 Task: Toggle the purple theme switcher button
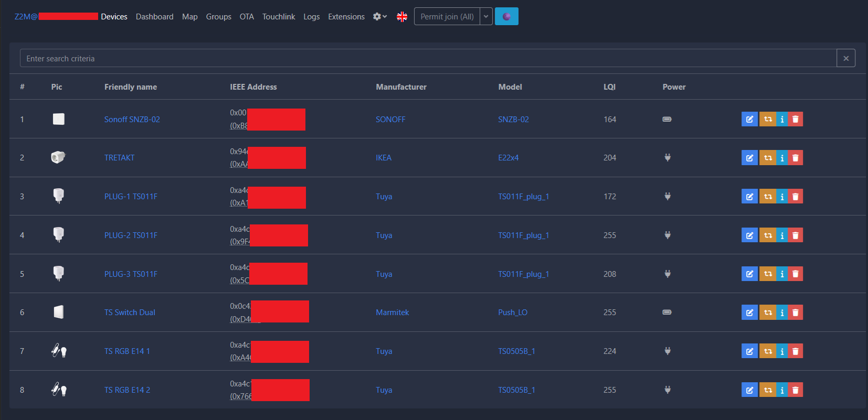tap(506, 17)
